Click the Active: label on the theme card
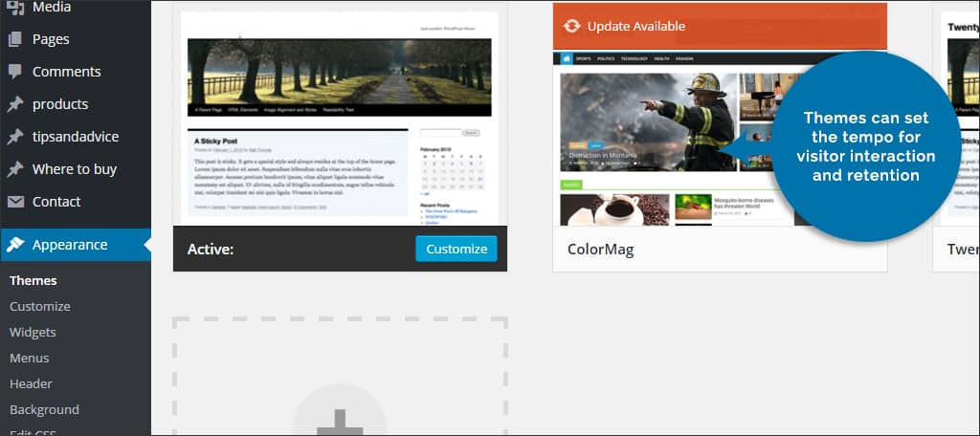The width and height of the screenshot is (980, 436). [x=210, y=250]
